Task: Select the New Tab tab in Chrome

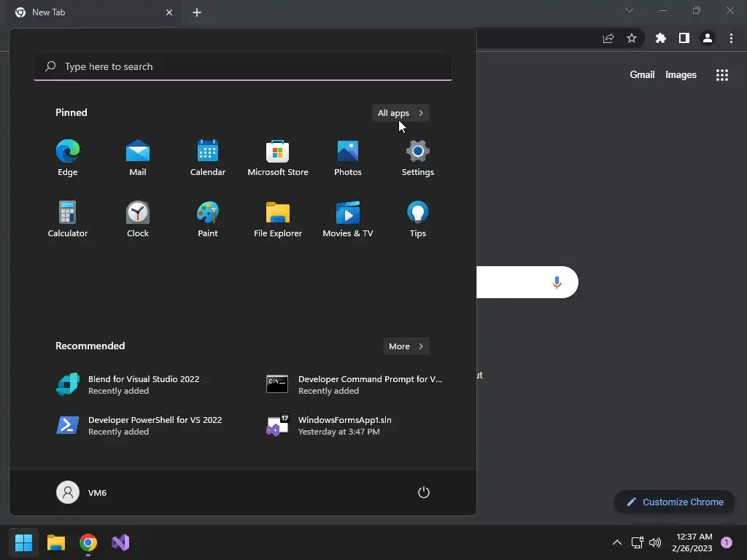Action: coord(94,12)
